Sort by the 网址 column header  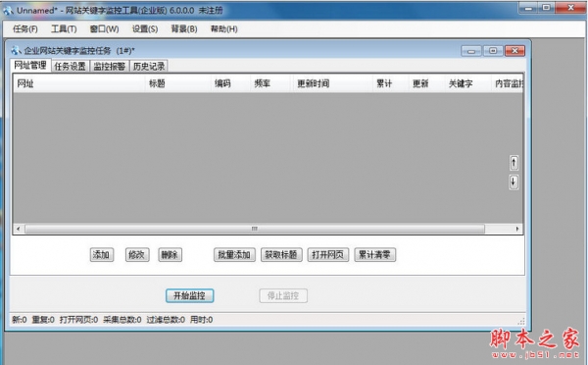[79, 83]
